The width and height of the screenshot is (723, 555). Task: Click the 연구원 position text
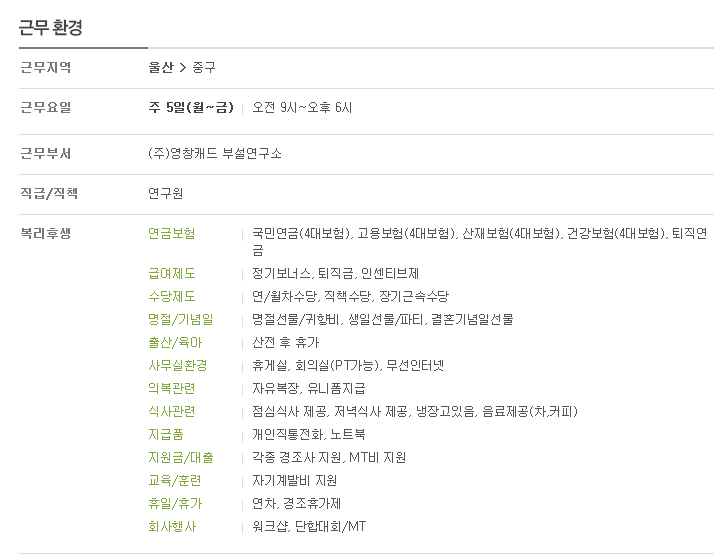pyautogui.click(x=165, y=194)
